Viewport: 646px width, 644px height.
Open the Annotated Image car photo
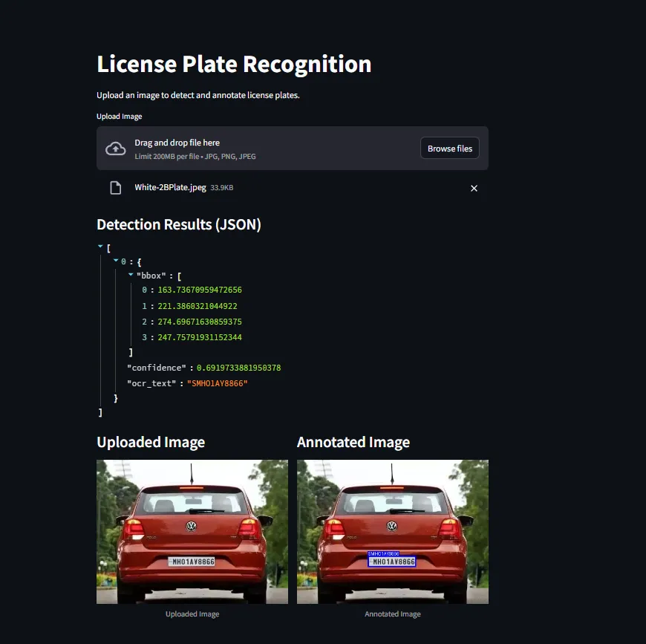(x=393, y=532)
